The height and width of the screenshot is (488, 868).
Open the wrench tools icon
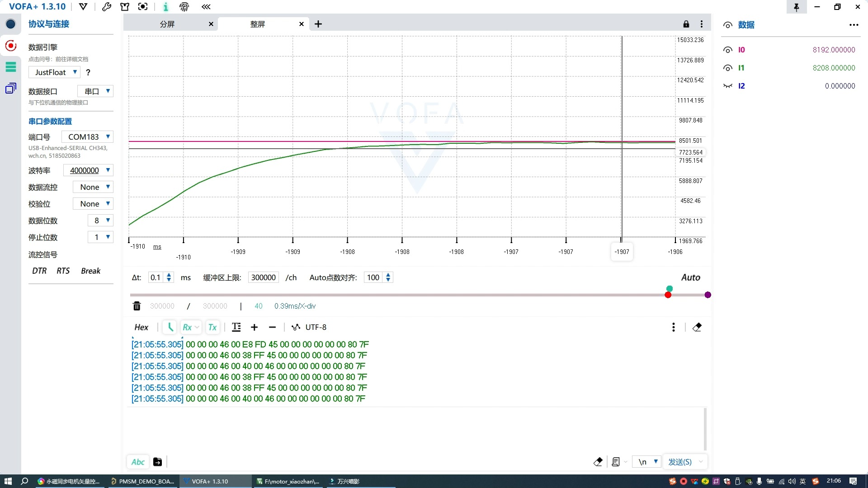click(107, 7)
